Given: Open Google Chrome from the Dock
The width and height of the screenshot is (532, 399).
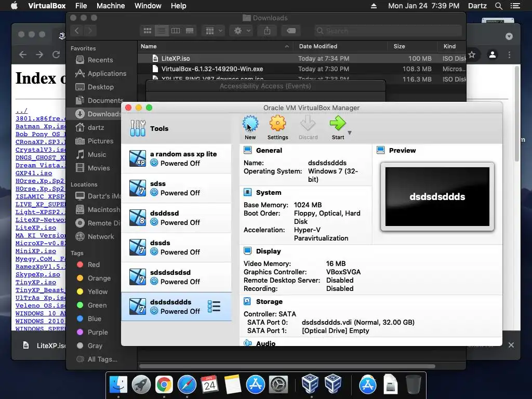Looking at the screenshot, I should 164,385.
